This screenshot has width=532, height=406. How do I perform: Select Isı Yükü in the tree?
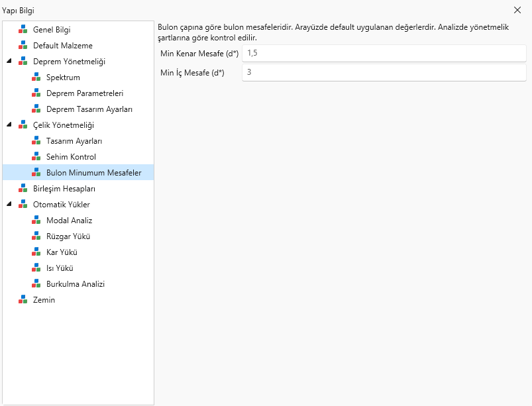click(x=60, y=268)
